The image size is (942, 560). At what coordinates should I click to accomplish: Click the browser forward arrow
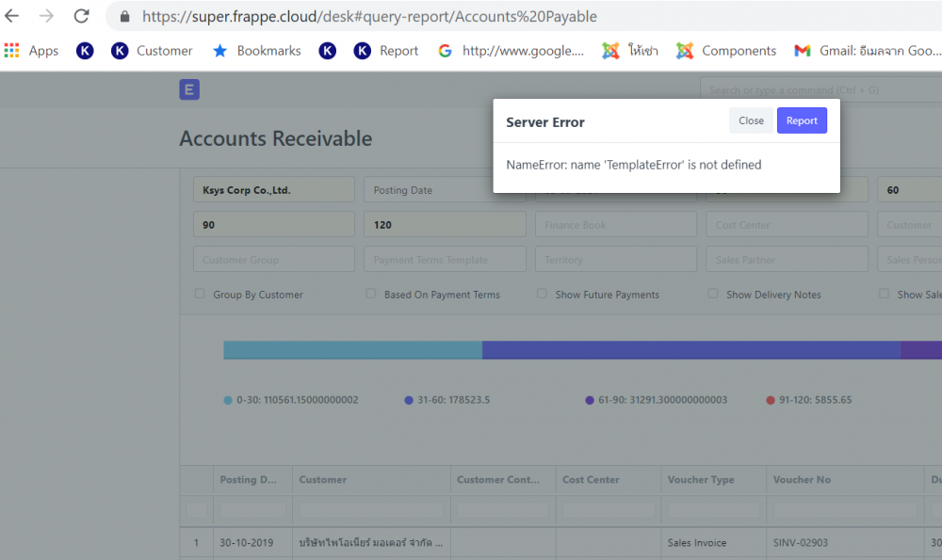click(x=46, y=16)
